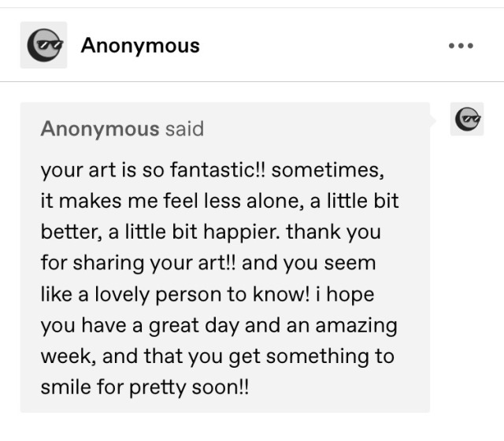Click the bold Anonymous username in header

[140, 46]
